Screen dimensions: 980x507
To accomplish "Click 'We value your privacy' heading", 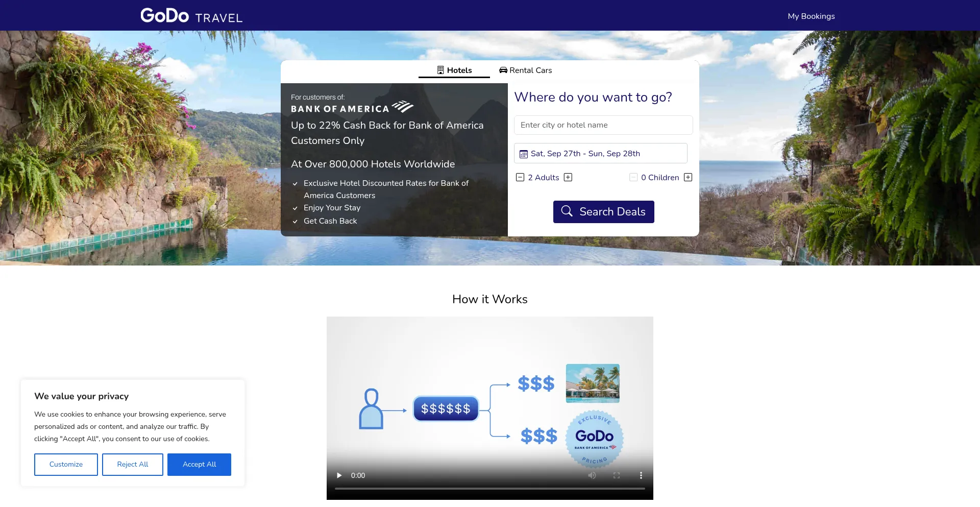I will tap(82, 396).
